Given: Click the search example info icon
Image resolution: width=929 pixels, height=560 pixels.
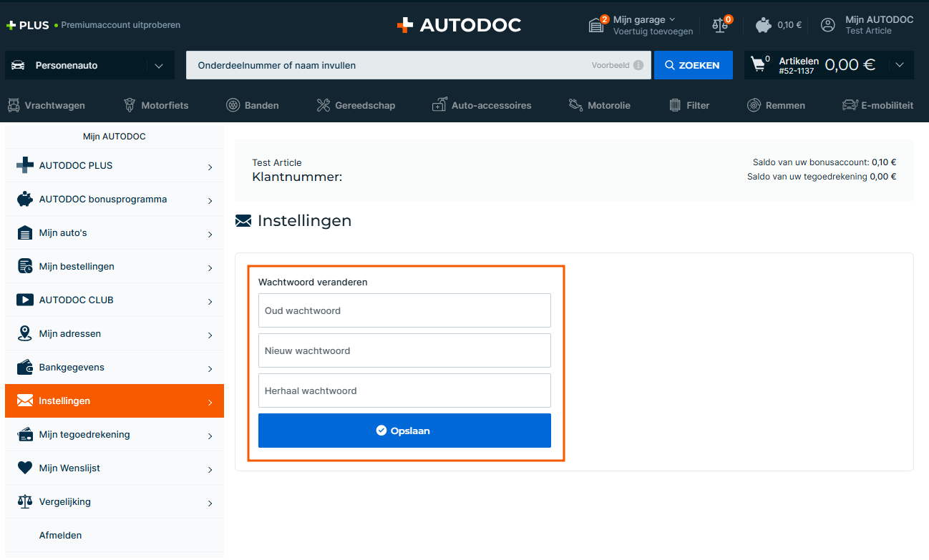Looking at the screenshot, I should pos(638,65).
